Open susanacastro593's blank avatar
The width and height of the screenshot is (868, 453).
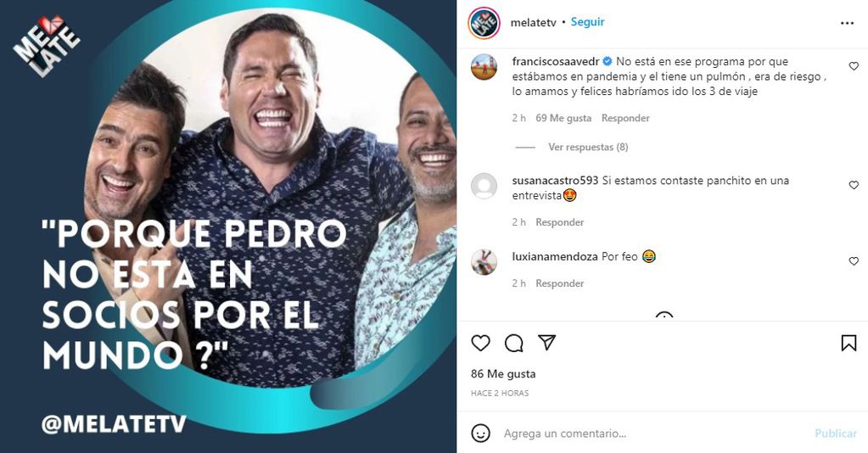484,186
